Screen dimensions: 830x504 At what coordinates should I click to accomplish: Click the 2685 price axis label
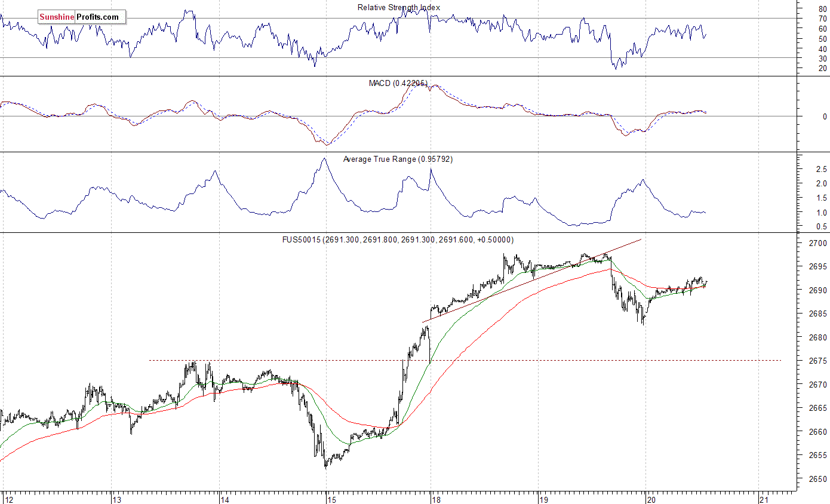[x=819, y=314]
